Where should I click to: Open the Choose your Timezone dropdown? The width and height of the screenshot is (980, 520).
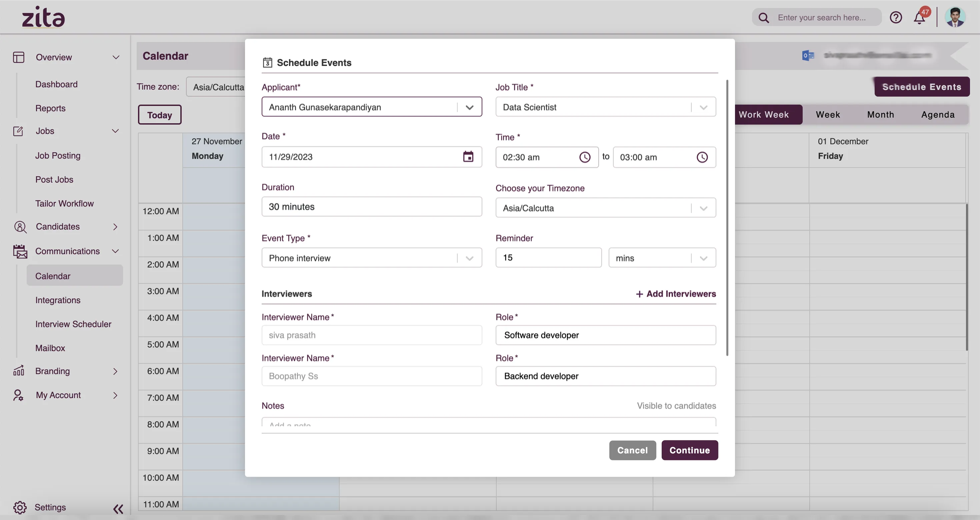click(703, 208)
